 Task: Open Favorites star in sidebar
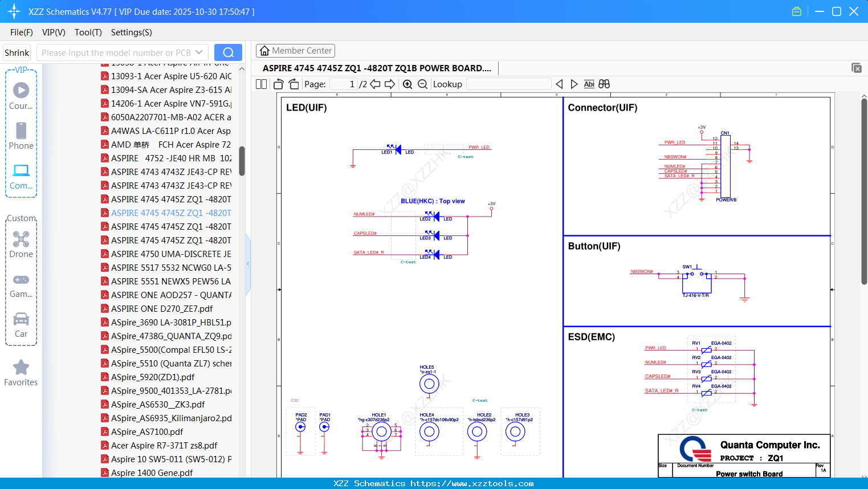(21, 373)
